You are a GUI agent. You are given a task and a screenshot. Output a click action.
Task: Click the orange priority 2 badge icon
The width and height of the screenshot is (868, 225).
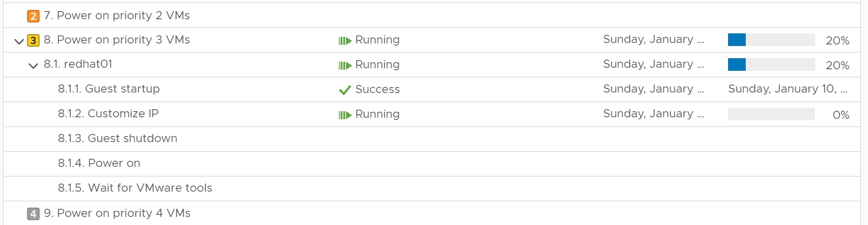click(x=33, y=16)
